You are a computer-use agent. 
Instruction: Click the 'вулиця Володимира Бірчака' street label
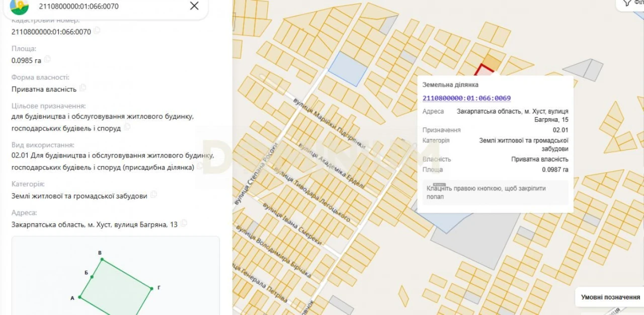[273, 252]
